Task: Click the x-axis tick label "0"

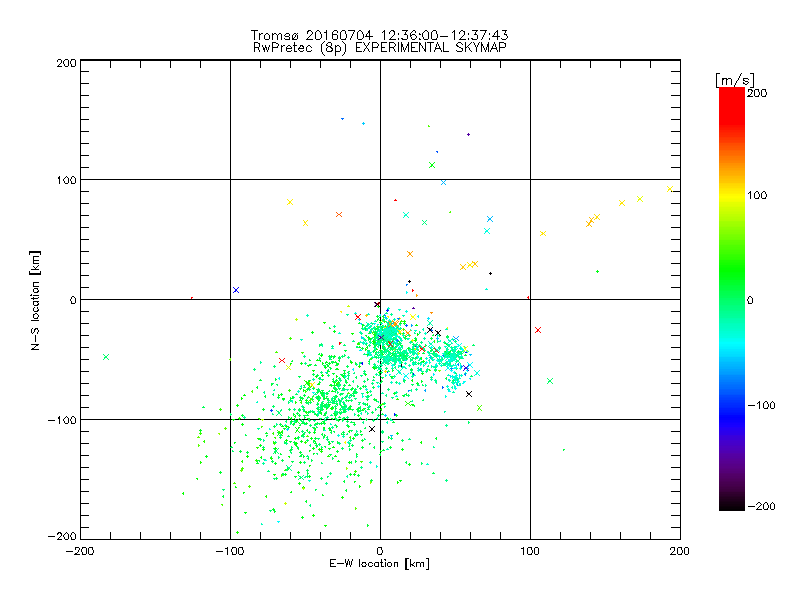Action: (x=380, y=551)
